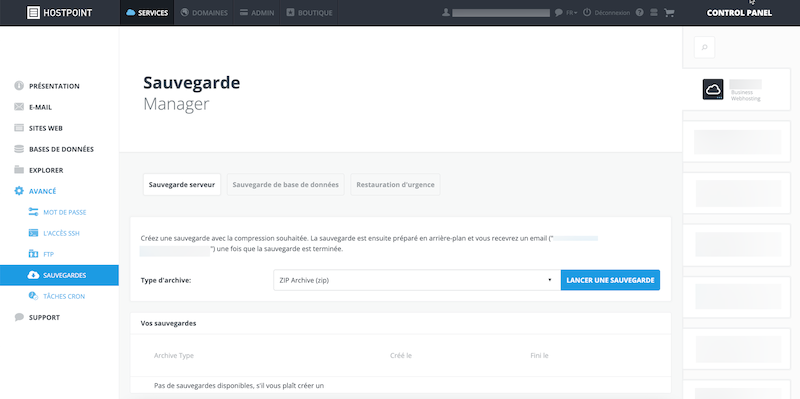Open the Services menu
This screenshot has width=800, height=399.
(x=147, y=13)
